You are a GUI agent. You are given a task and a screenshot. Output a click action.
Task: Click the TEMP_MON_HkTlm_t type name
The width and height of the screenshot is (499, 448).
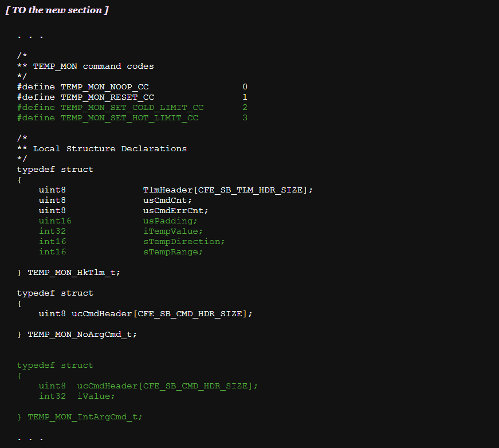tap(74, 272)
